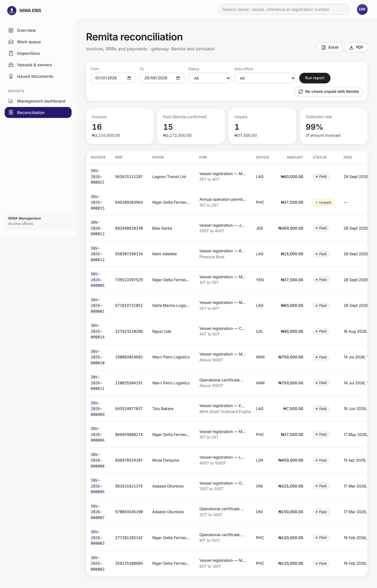Click payer Musa Danjuma

click(x=166, y=460)
